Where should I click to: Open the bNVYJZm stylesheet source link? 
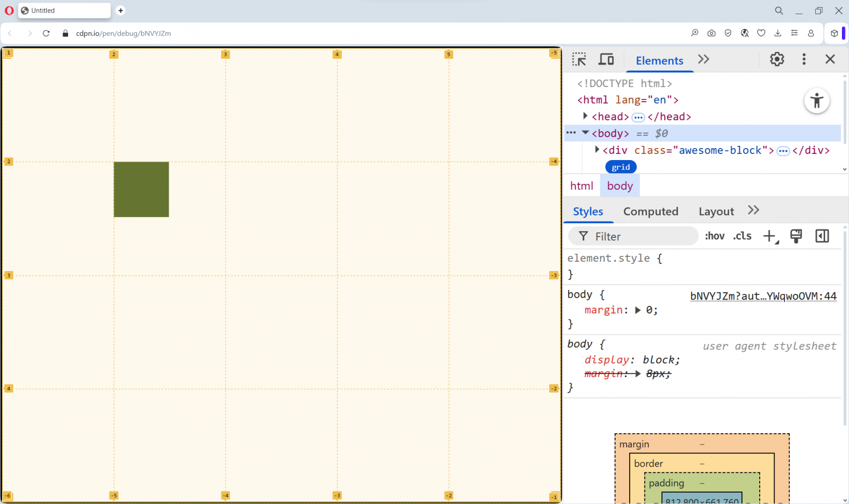(x=764, y=296)
